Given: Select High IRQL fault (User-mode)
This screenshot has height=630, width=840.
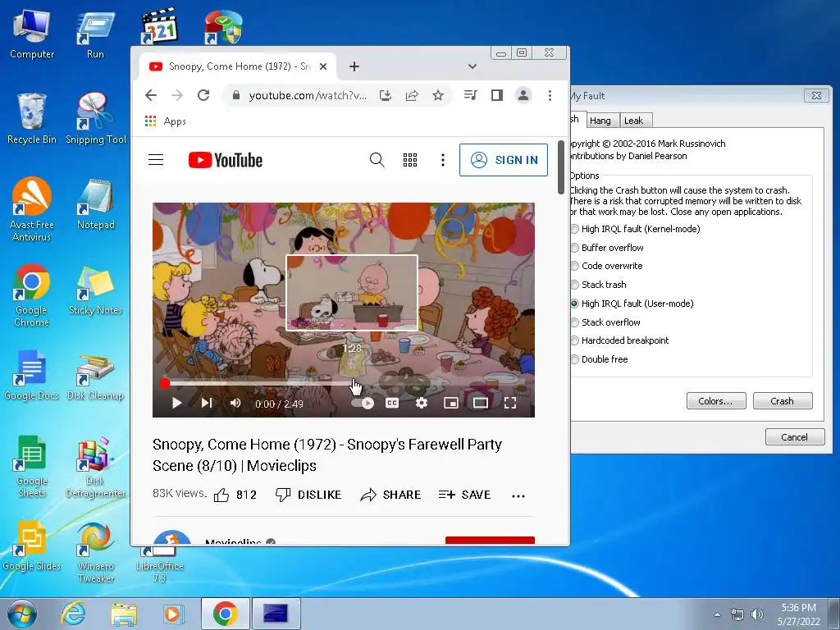Looking at the screenshot, I should tap(632, 304).
